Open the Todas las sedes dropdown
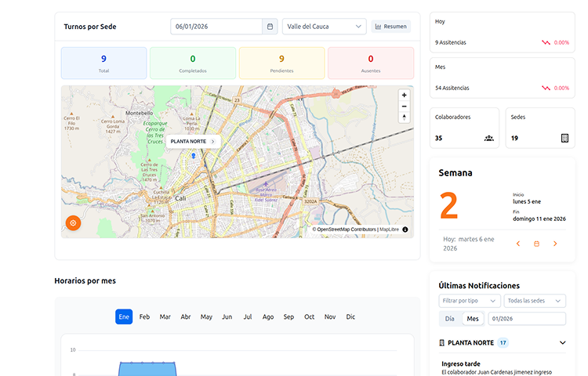Viewport: 588px width, 376px height. pyautogui.click(x=535, y=301)
